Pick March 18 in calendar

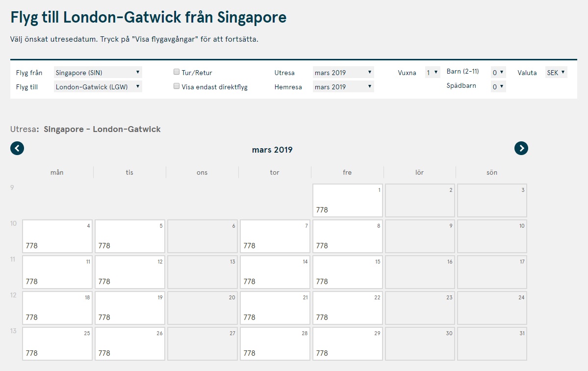pos(57,308)
